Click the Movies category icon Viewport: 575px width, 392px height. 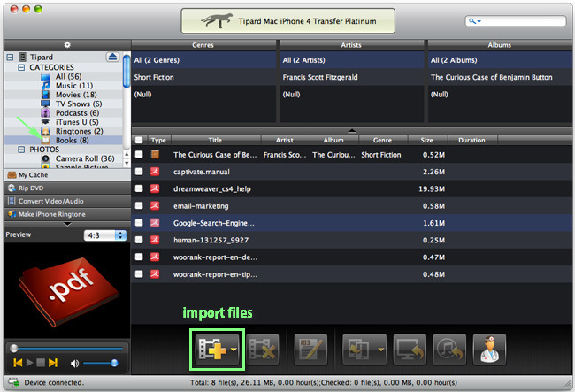(45, 95)
